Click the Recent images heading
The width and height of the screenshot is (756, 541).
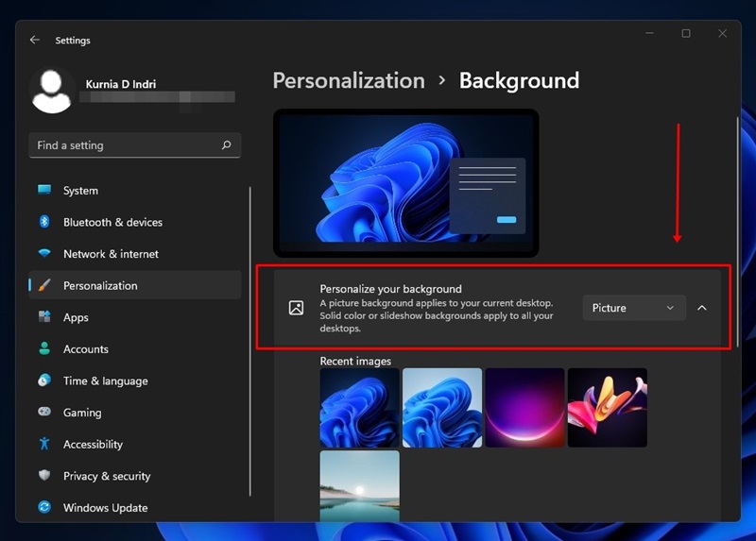pos(355,361)
